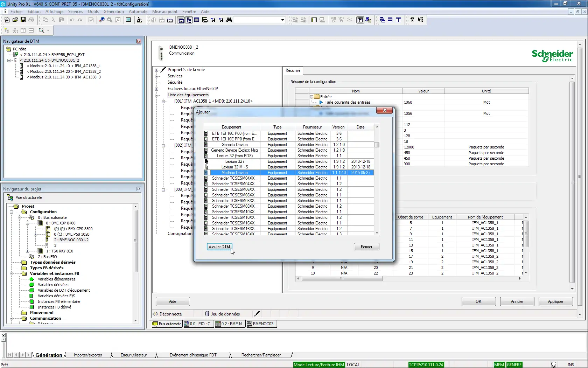Click the Equipement column header in Ajouter dialog
Viewport: 588px width, 368px height.
tap(231, 127)
